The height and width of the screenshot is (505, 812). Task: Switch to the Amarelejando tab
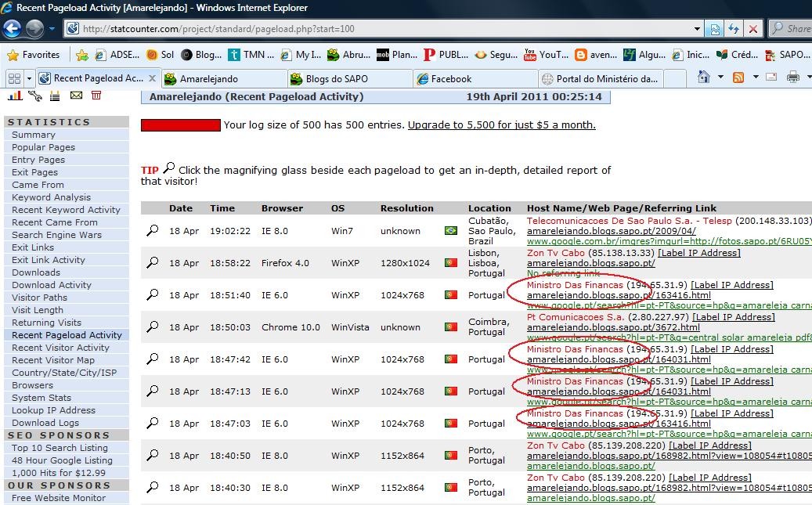pos(223,79)
